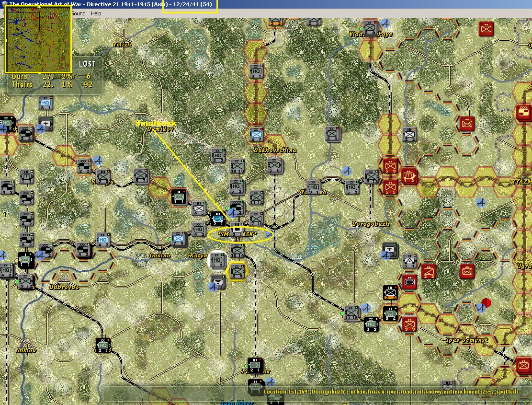Select the 4-2 HQ unit west of Smolensk
Viewport: 532px width, 405px height.
(198, 230)
